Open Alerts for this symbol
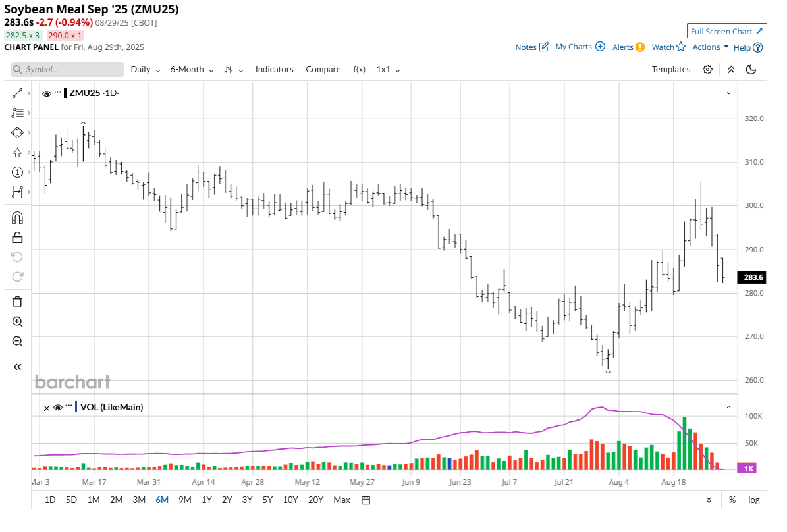This screenshot has height=532, width=787. [x=628, y=47]
